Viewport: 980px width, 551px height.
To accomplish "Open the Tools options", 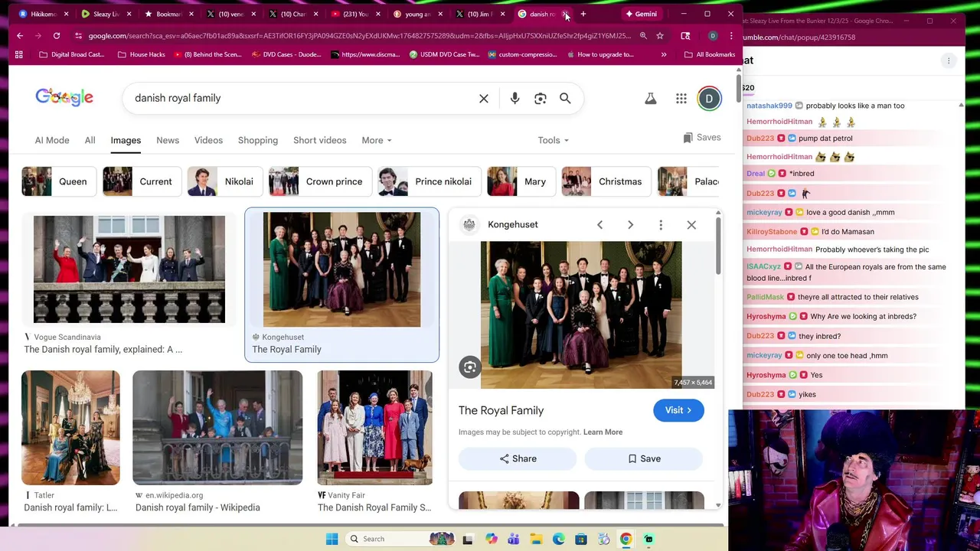I will [x=553, y=140].
